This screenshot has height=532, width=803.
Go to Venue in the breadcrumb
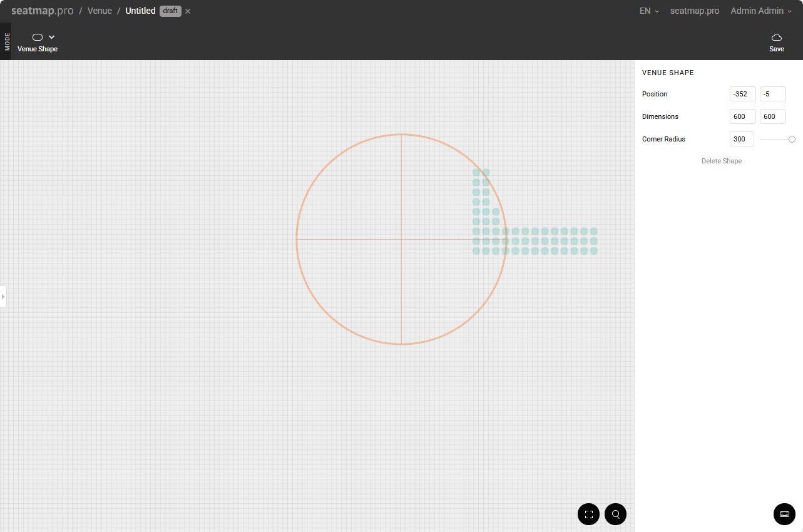click(x=100, y=11)
